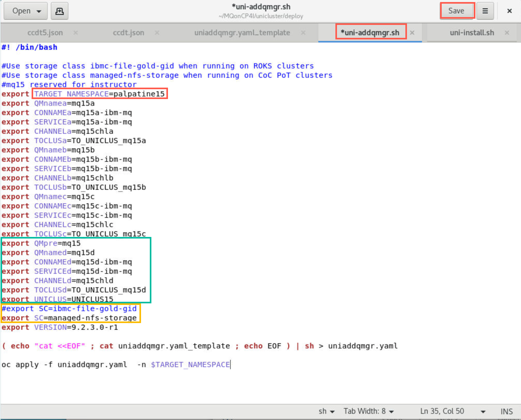Click the echo cat EOF command line
Viewport: 521px width, 420px height.
(x=200, y=346)
